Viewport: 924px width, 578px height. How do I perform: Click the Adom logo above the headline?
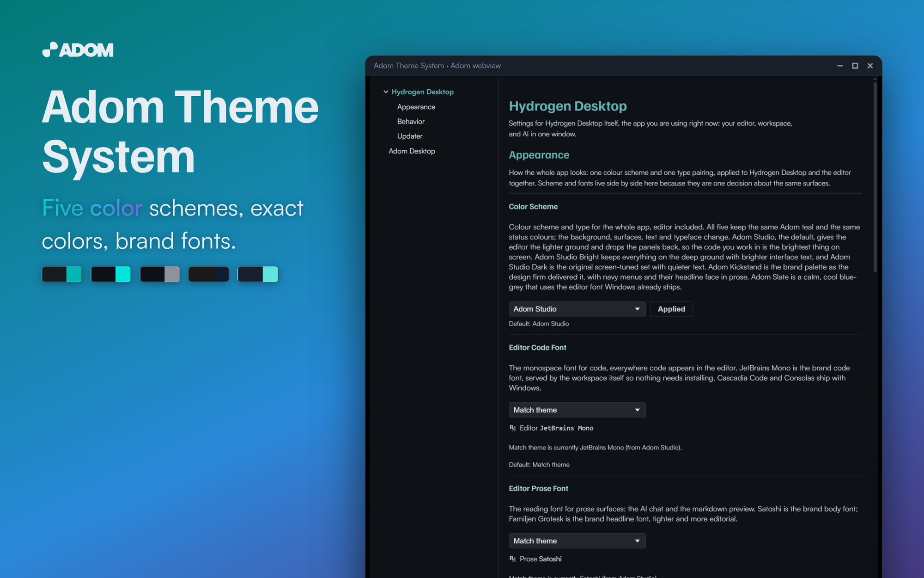pos(78,49)
